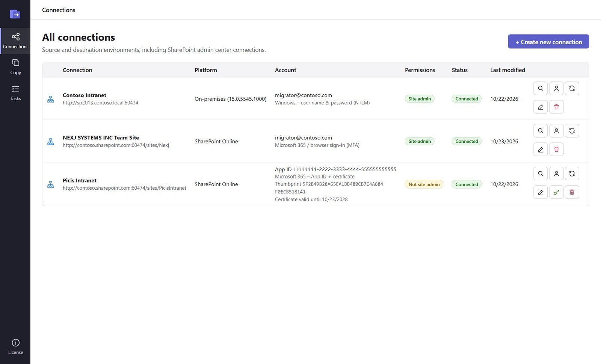601x364 pixels.
Task: Refresh the Contoso Intranet connection
Action: [572, 88]
